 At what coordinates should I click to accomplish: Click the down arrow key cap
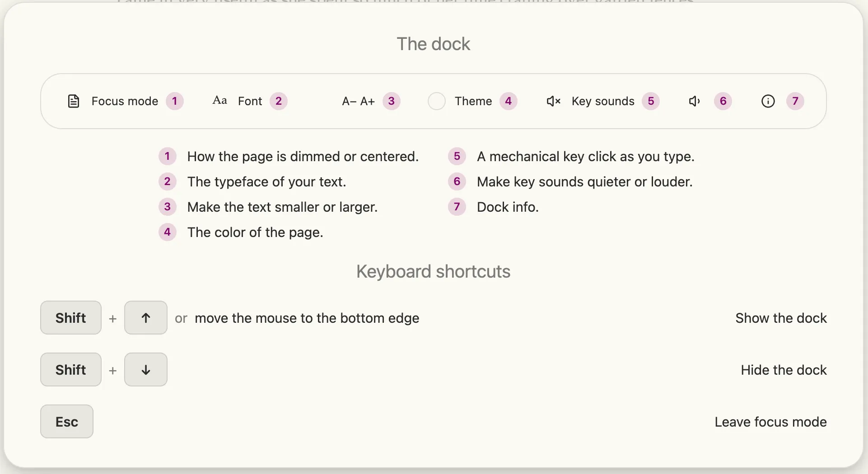click(146, 370)
